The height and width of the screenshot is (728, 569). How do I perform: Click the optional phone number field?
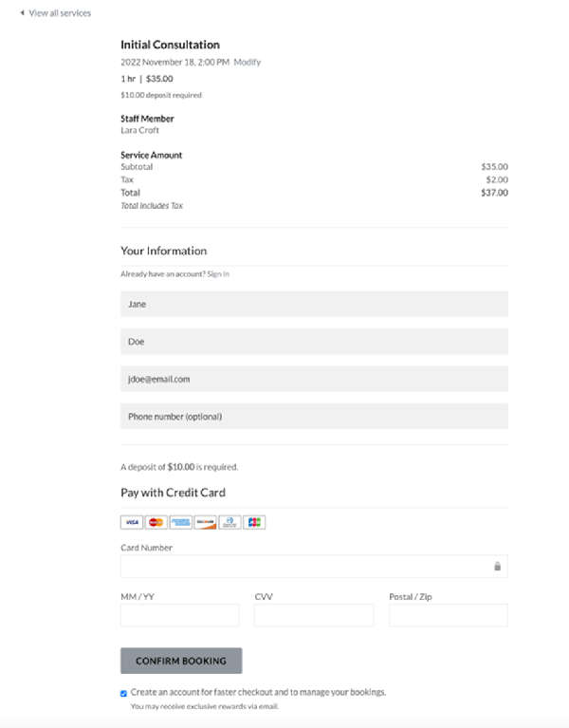315,417
